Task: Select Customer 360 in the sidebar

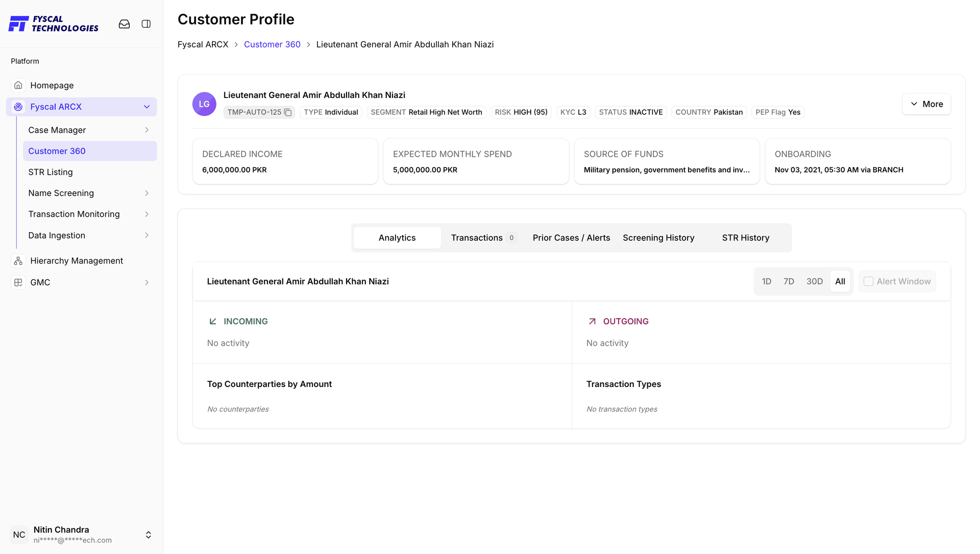Action: point(90,151)
